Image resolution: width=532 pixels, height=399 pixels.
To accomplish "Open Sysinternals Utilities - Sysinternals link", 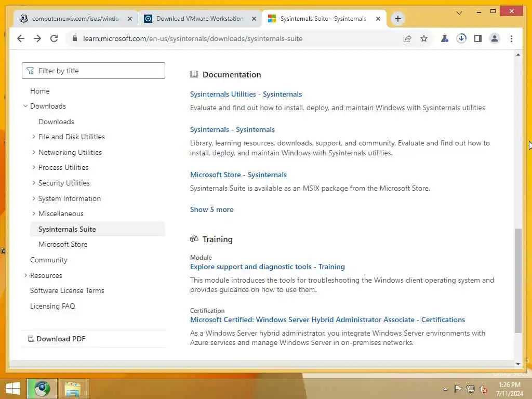I will 246,95.
